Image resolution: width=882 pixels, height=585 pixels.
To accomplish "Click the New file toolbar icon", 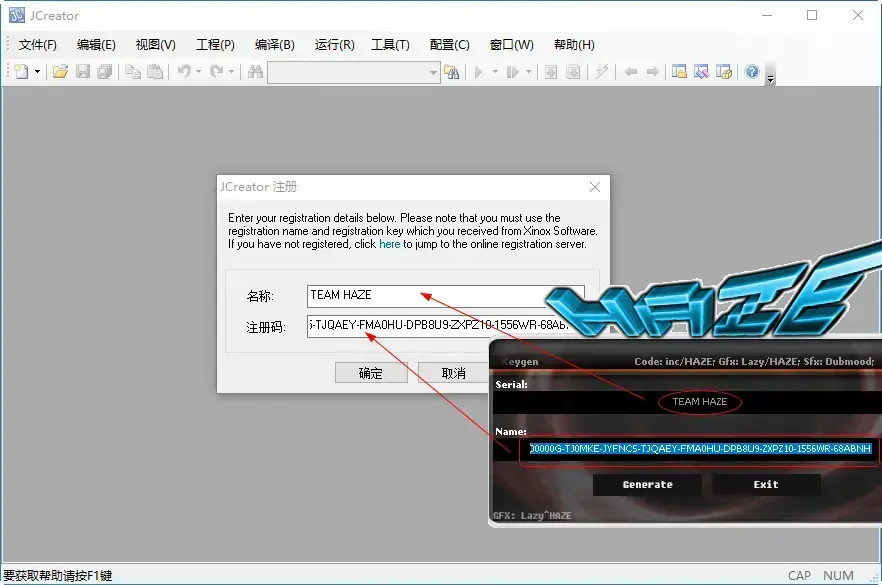I will tap(21, 72).
